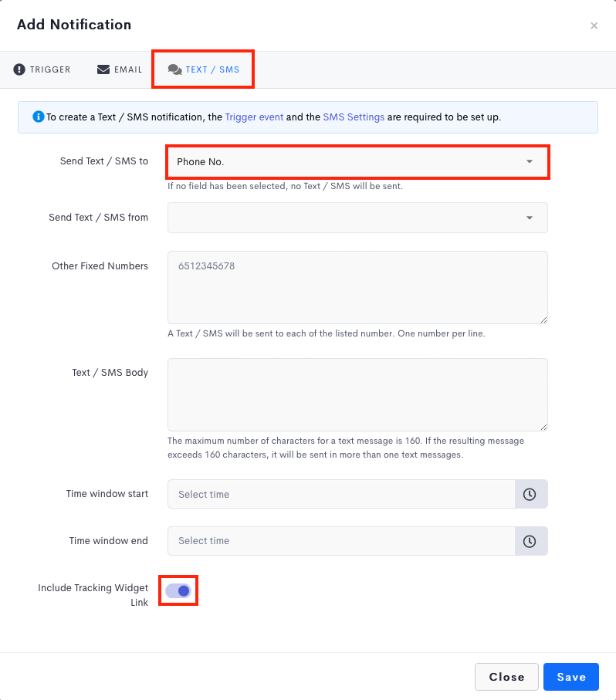Open the SMS Settings link
This screenshot has width=616, height=700.
pyautogui.click(x=354, y=117)
